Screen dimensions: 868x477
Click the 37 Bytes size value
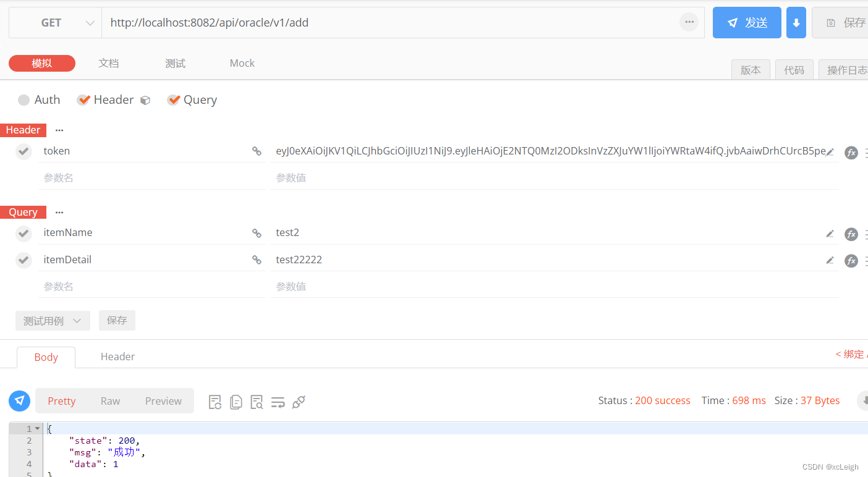(x=820, y=400)
